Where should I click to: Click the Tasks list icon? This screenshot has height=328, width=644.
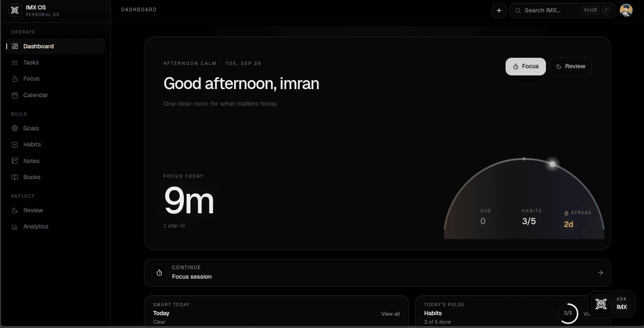tap(15, 63)
